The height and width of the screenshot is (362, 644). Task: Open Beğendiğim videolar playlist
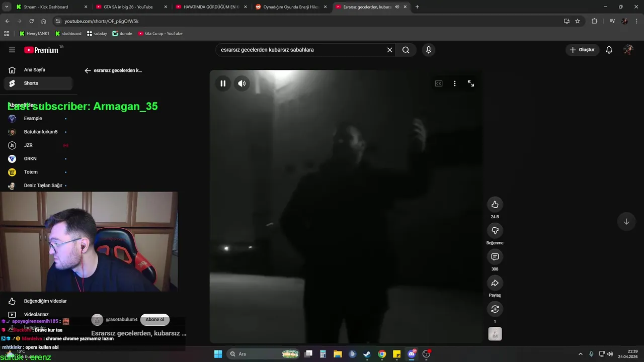(38, 301)
